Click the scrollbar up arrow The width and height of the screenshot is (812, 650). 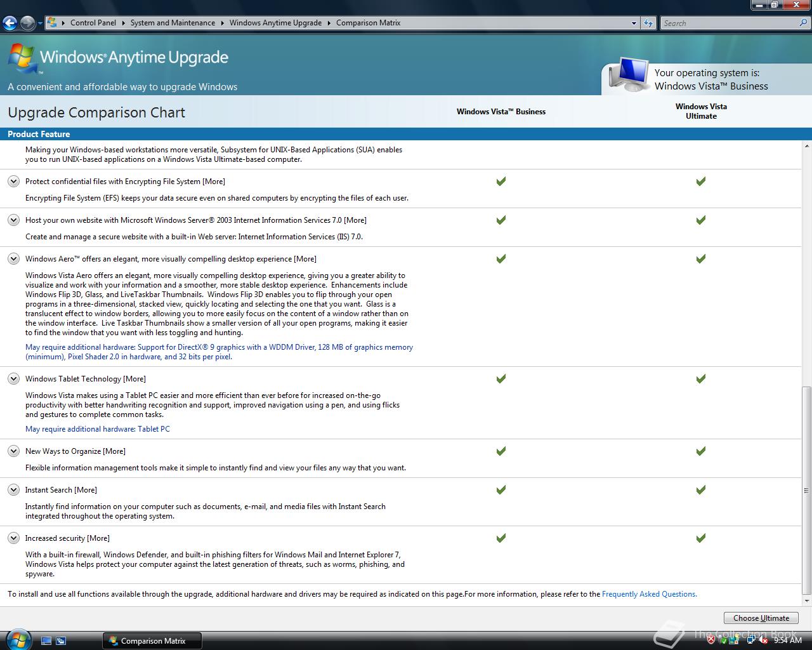click(807, 147)
